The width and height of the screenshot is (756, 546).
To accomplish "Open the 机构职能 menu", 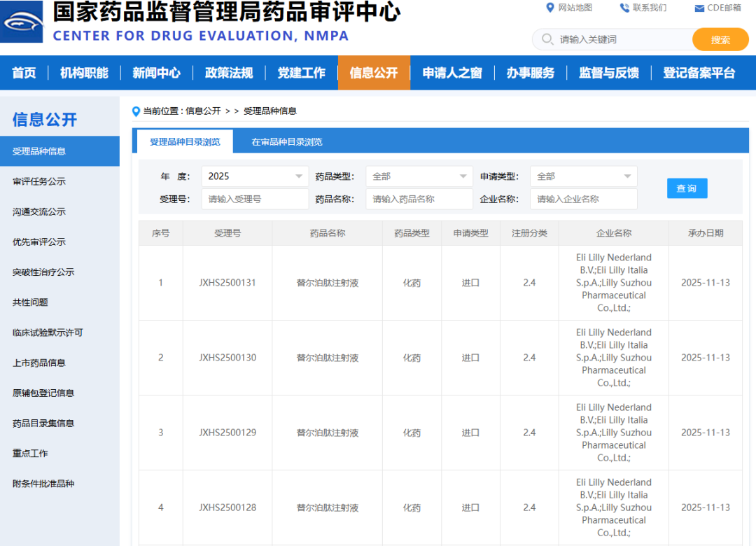I will [85, 73].
